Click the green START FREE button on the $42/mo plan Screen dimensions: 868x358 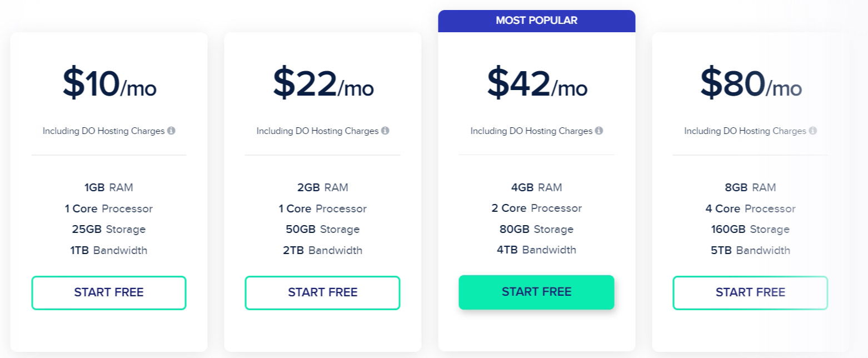coord(536,291)
